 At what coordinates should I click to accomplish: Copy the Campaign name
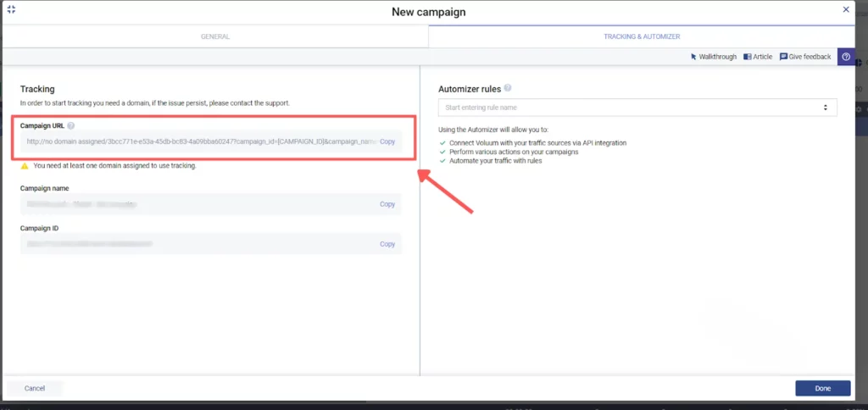point(387,204)
